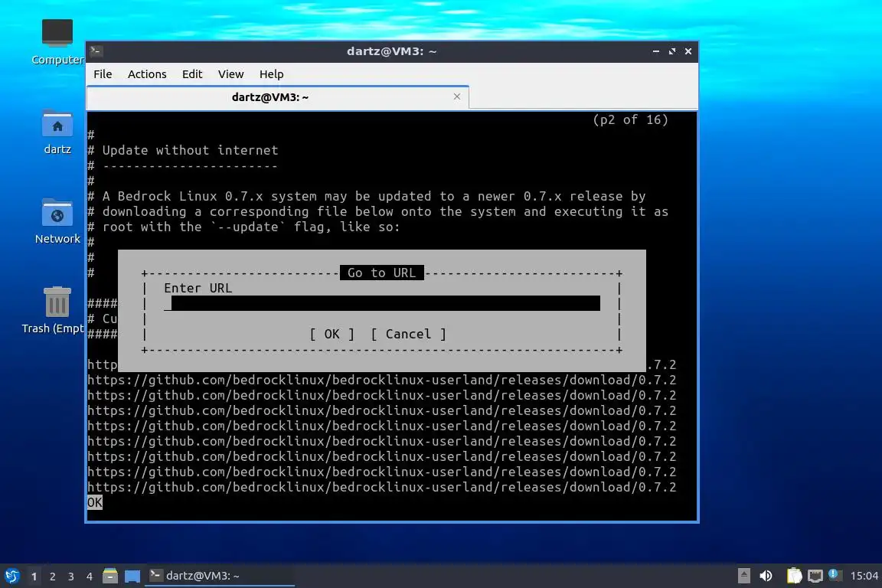The image size is (882, 588).
Task: Click the '(p2 of 16)' page indicator
Action: tap(630, 119)
